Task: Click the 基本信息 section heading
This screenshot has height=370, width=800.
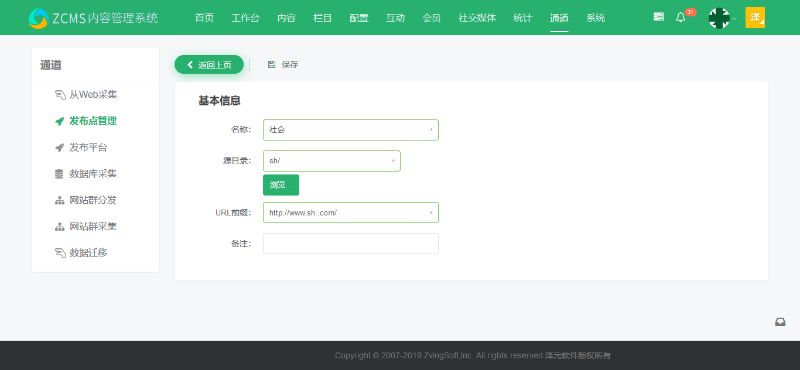Action: point(219,101)
